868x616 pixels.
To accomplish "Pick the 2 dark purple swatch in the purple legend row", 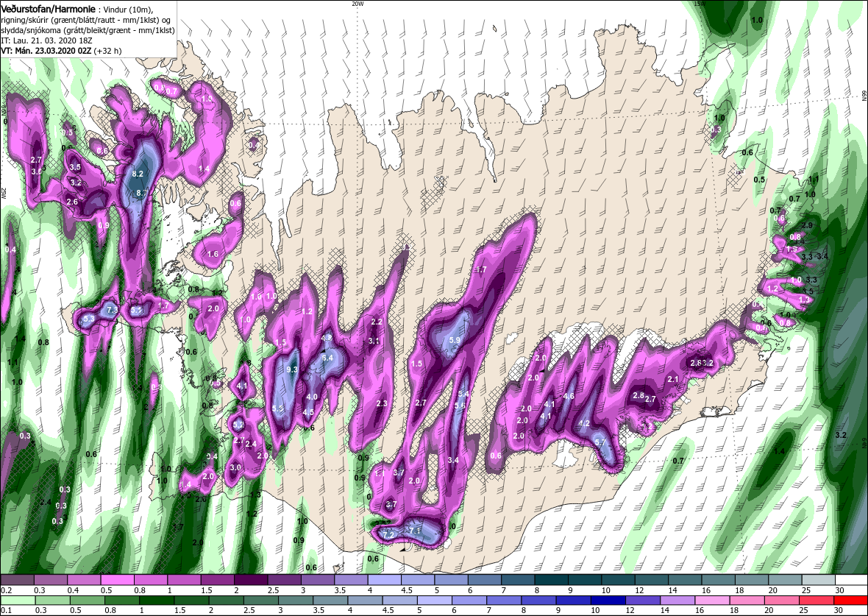I will tap(251, 579).
